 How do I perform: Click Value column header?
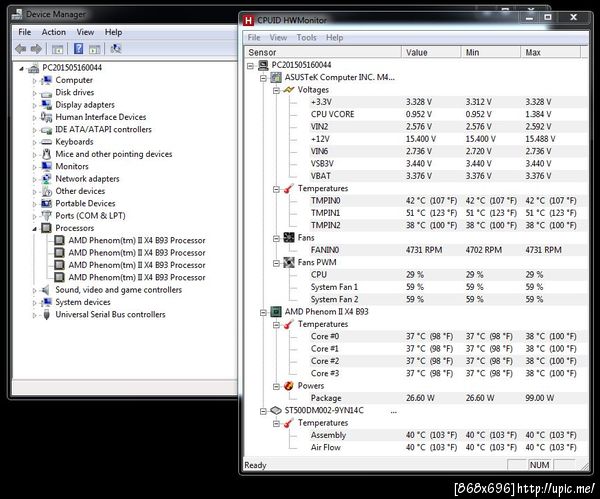pos(431,52)
